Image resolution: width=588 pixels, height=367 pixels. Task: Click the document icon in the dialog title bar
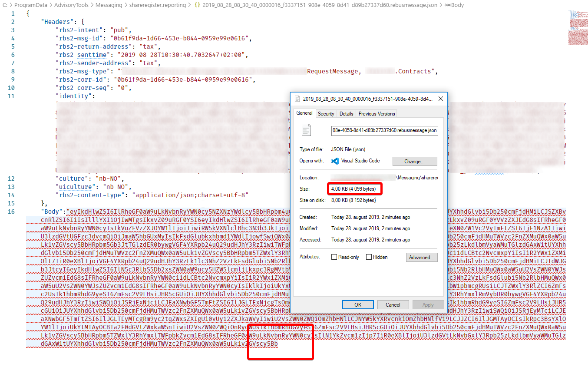(297, 99)
